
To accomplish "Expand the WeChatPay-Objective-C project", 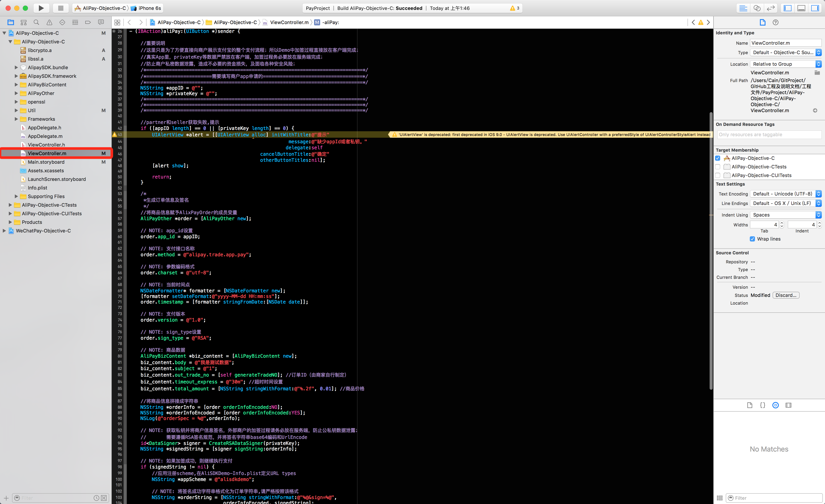I will (x=4, y=231).
